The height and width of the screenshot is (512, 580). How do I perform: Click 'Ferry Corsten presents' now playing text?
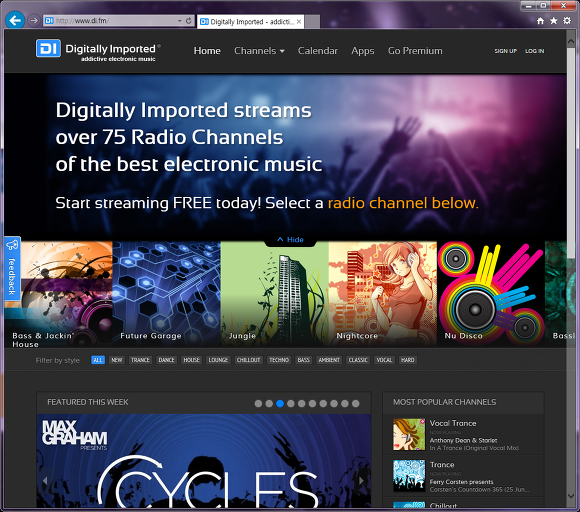461,482
